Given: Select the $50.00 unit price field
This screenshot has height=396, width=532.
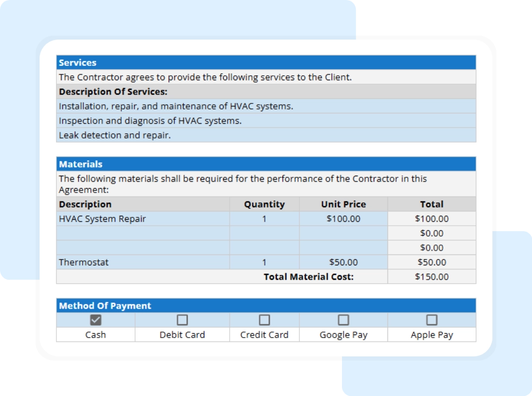Looking at the screenshot, I should tap(343, 262).
